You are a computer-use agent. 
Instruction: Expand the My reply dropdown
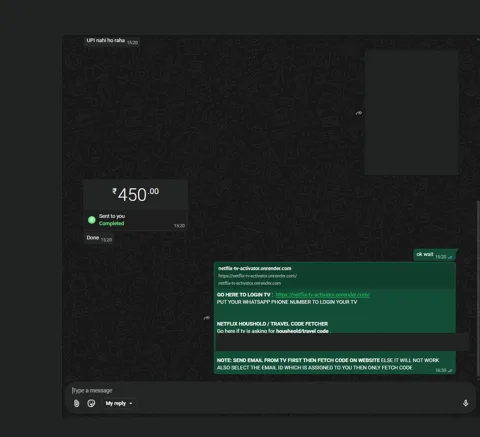click(119, 403)
